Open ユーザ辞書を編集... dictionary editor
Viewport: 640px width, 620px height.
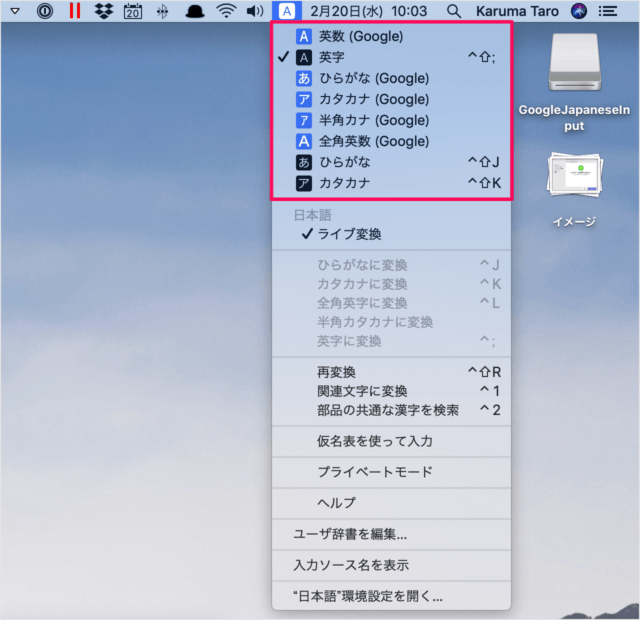tap(349, 534)
